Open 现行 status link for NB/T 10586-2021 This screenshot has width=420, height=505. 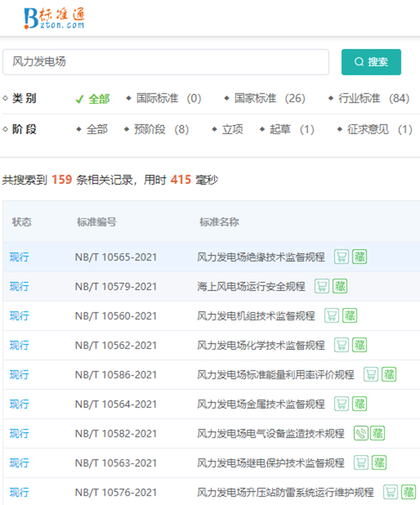point(19,374)
